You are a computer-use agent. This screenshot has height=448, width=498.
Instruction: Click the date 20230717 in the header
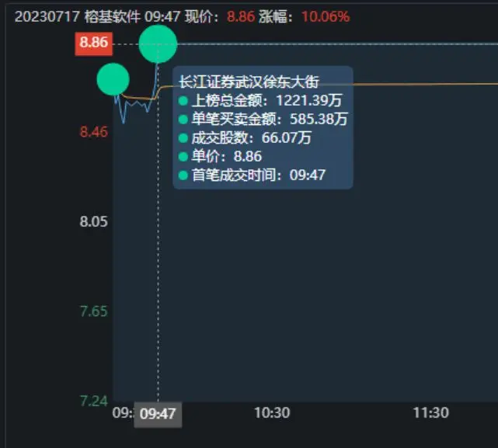tap(40, 16)
